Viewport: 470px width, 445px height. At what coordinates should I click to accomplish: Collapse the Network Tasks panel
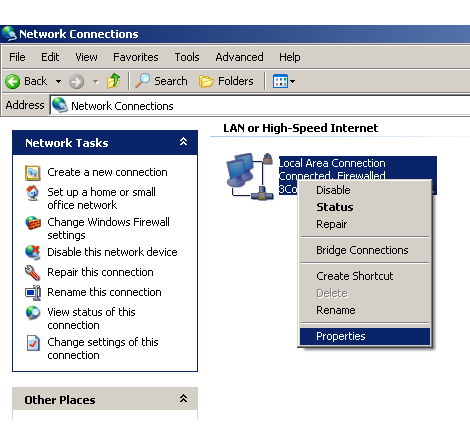(183, 142)
